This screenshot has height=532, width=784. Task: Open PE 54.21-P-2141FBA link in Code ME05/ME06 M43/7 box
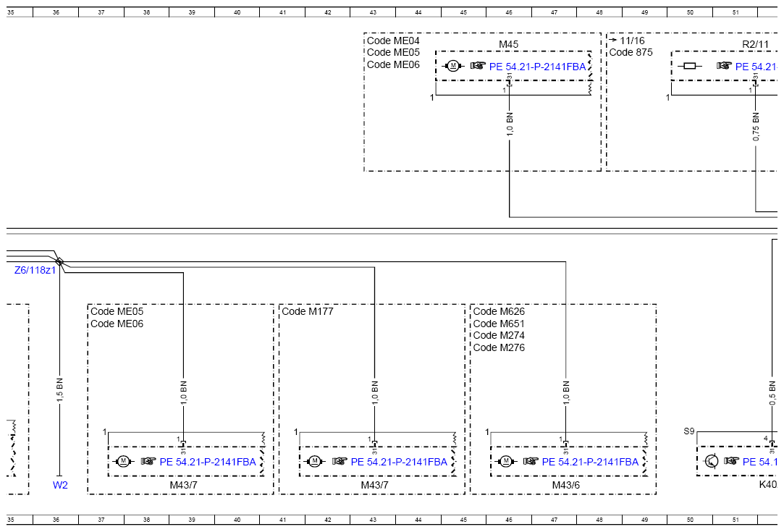208,462
